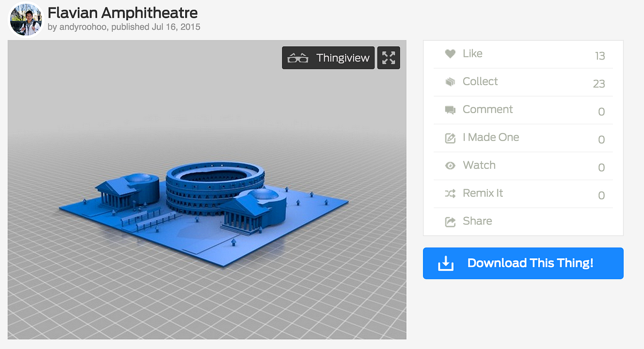Image resolution: width=644 pixels, height=349 pixels.
Task: Select the Like label
Action: tap(473, 54)
